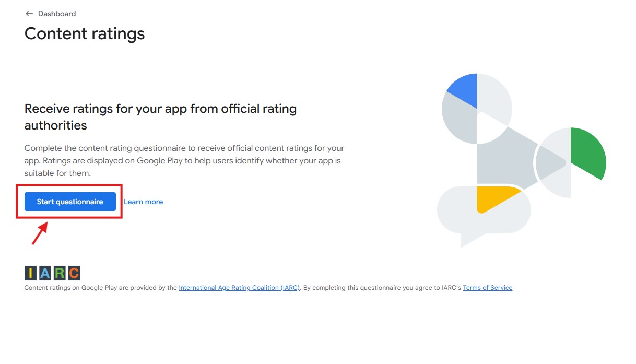This screenshot has height=364, width=636.
Task: Click the red annotation arrow below the button
Action: click(x=40, y=233)
